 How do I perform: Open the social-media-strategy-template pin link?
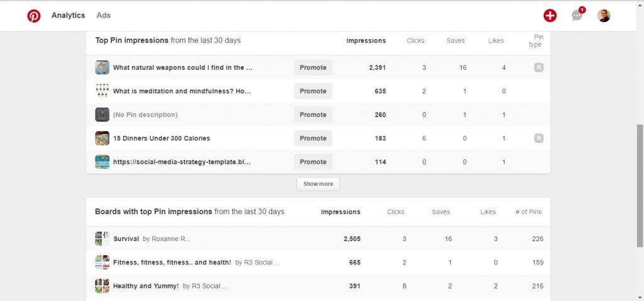pyautogui.click(x=182, y=162)
